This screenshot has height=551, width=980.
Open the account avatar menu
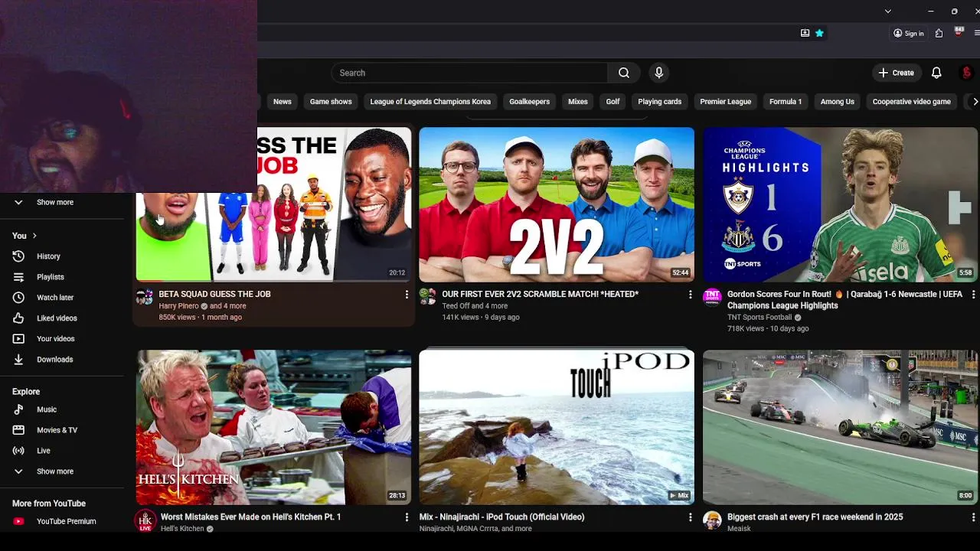point(966,73)
